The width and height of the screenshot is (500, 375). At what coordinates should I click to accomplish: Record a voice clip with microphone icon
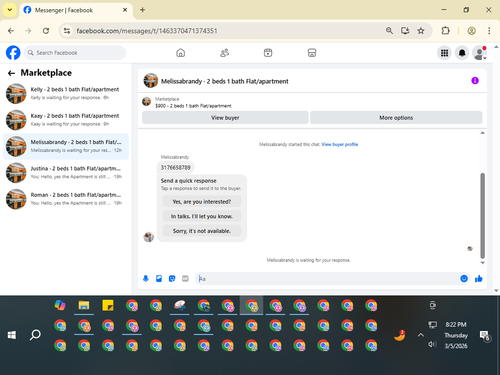coord(146,278)
